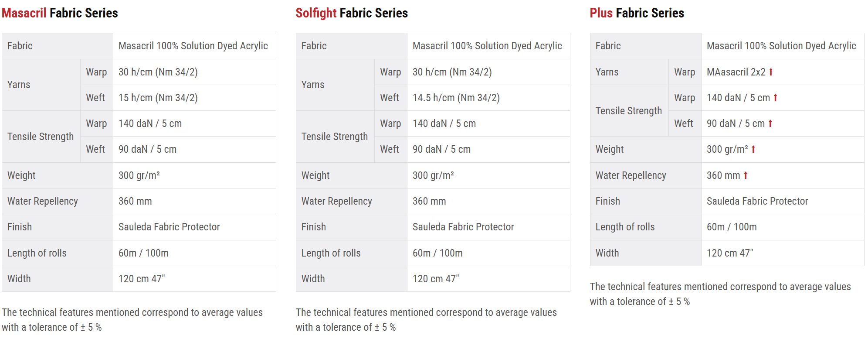Click the Water Repellency label in Solfight table
Image resolution: width=868 pixels, height=339 pixels.
pos(336,201)
